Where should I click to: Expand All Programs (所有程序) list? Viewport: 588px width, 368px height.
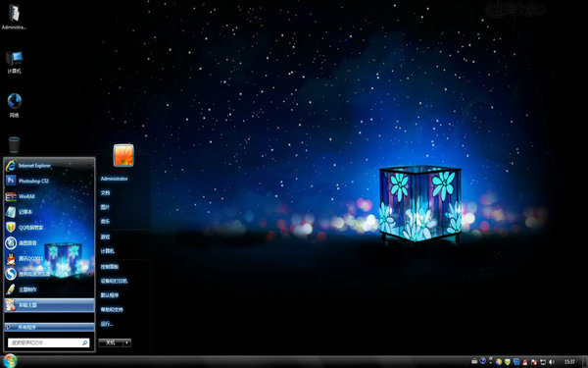tap(49, 327)
